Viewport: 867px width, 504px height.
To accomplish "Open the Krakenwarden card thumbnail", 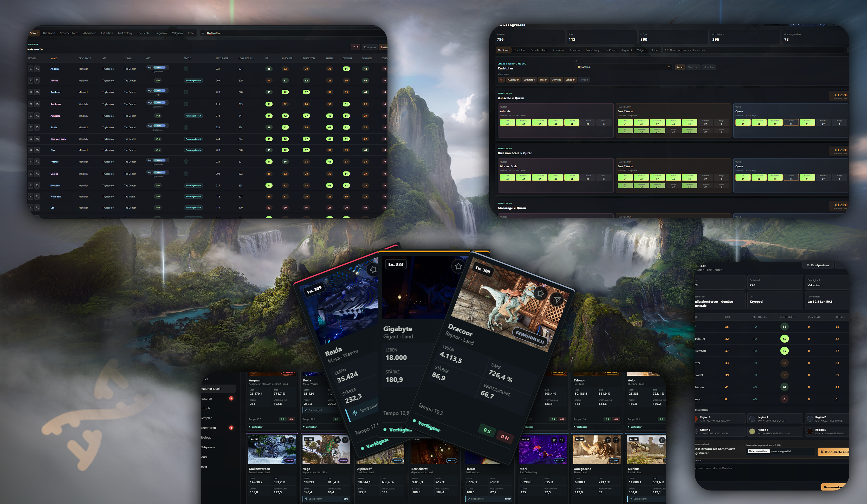I will pos(272,450).
